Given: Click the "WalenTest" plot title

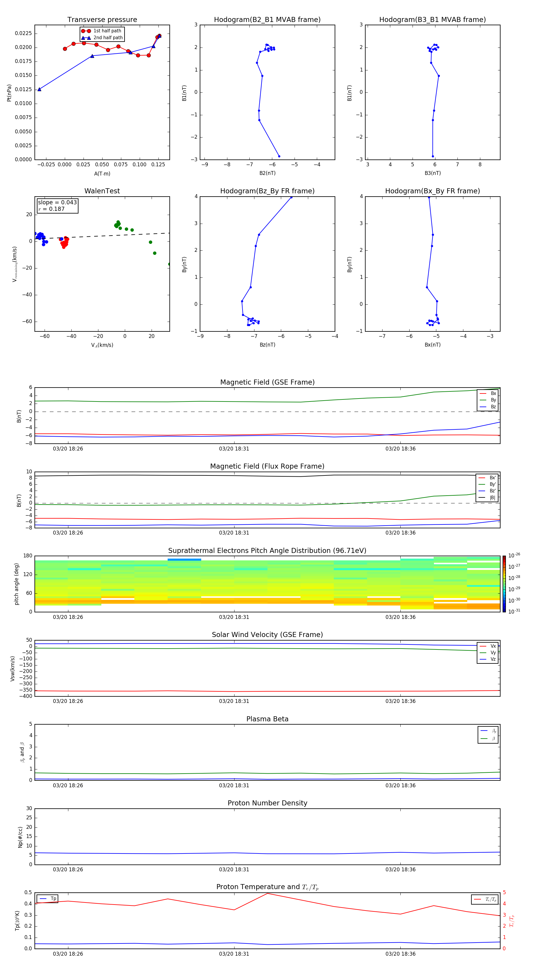Looking at the screenshot, I should [x=102, y=191].
